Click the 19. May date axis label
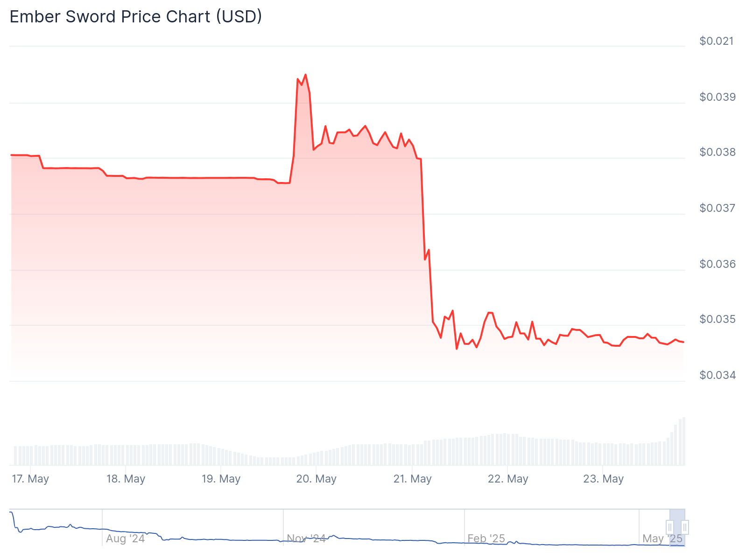Screen dimensions: 746x560 (221, 479)
